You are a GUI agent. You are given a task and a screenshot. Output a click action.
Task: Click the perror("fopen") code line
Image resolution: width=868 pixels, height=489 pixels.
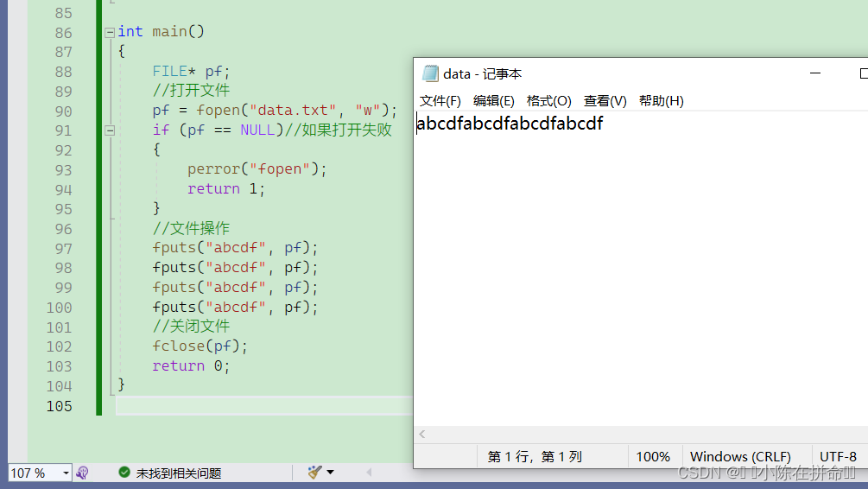point(257,169)
